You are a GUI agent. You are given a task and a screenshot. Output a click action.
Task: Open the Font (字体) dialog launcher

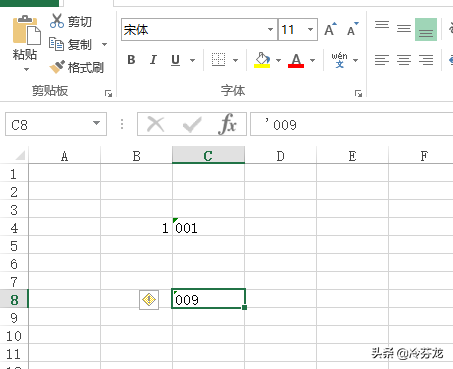pos(358,93)
